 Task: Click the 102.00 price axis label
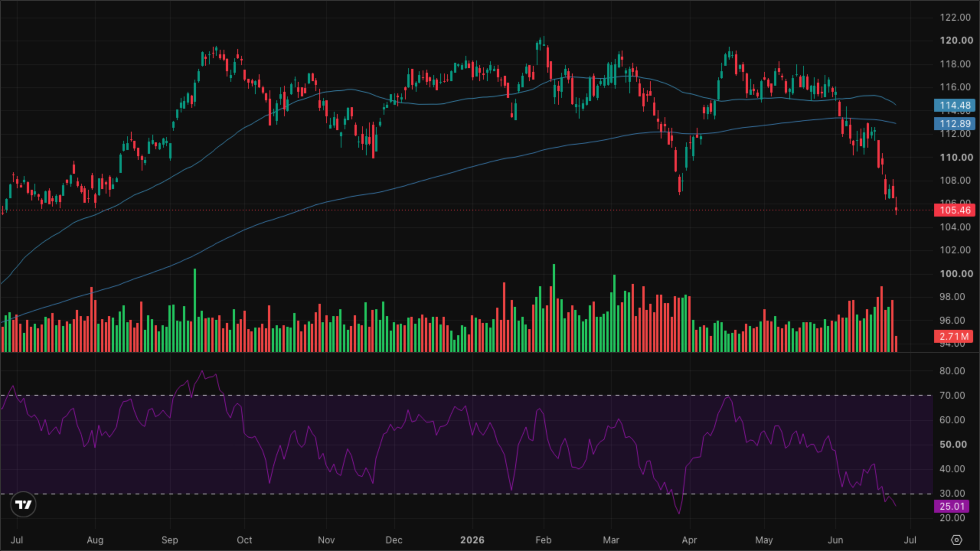[955, 250]
